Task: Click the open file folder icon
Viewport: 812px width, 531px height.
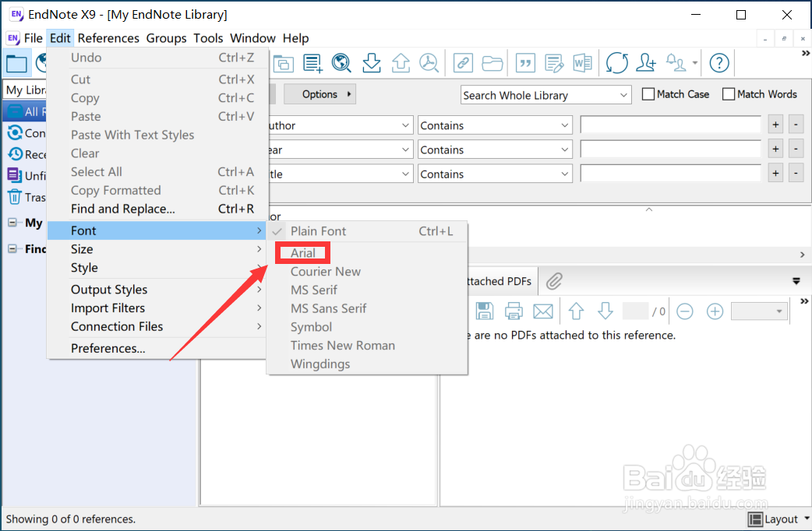Action: coord(492,63)
